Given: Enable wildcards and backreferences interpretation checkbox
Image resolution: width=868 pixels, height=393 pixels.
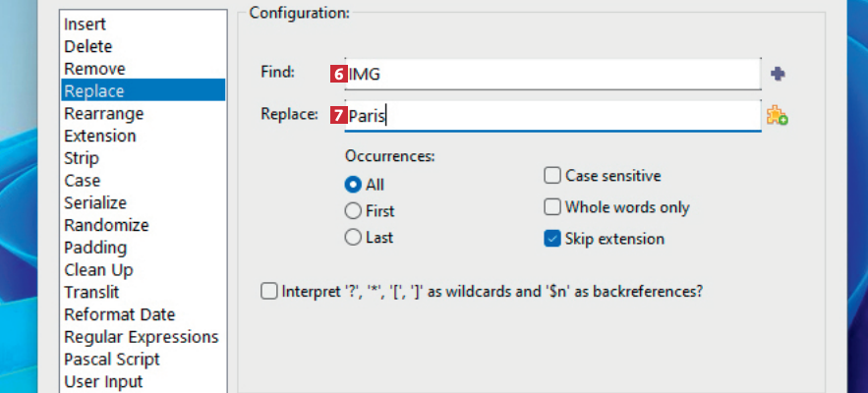Looking at the screenshot, I should (269, 291).
